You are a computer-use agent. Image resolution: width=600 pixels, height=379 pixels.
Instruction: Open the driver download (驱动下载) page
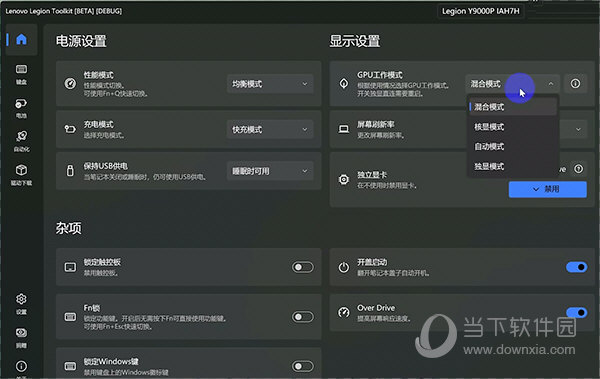(21, 175)
